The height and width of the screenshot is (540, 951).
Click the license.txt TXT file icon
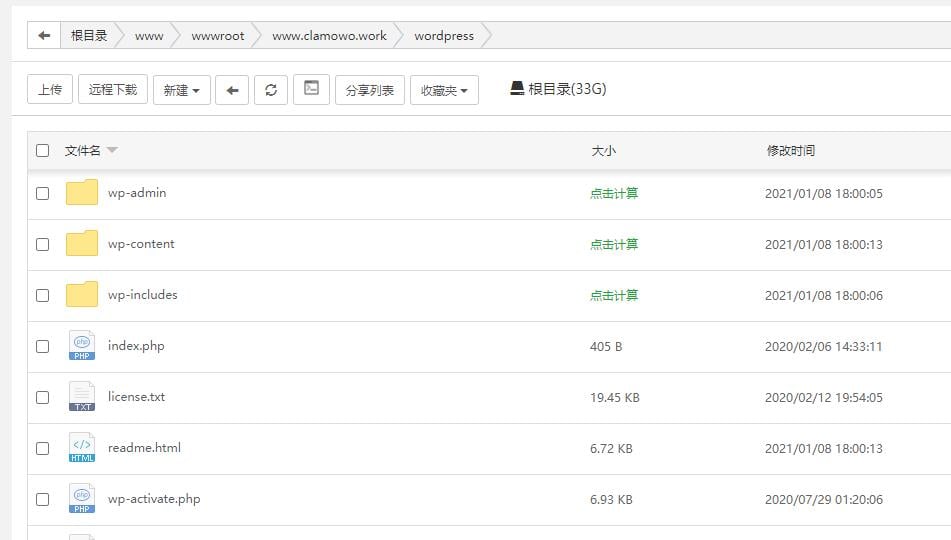point(82,396)
